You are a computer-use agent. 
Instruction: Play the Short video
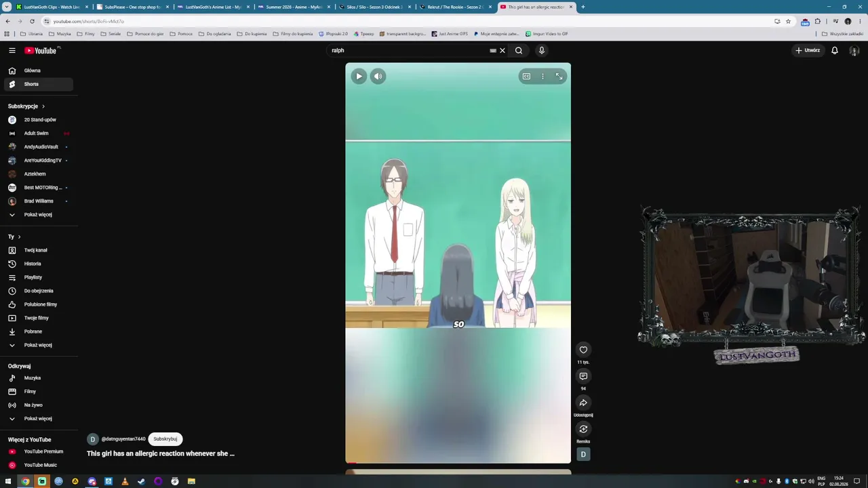click(x=359, y=77)
